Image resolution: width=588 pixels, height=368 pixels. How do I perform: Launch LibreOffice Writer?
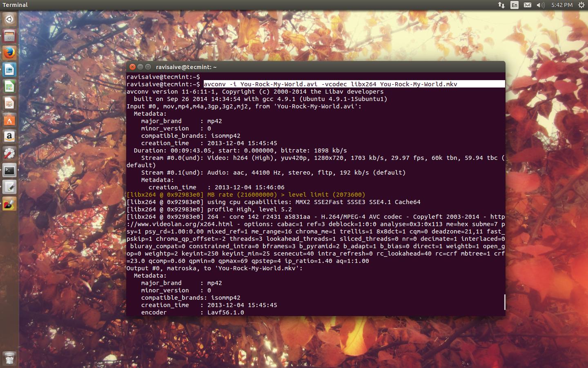[x=9, y=70]
